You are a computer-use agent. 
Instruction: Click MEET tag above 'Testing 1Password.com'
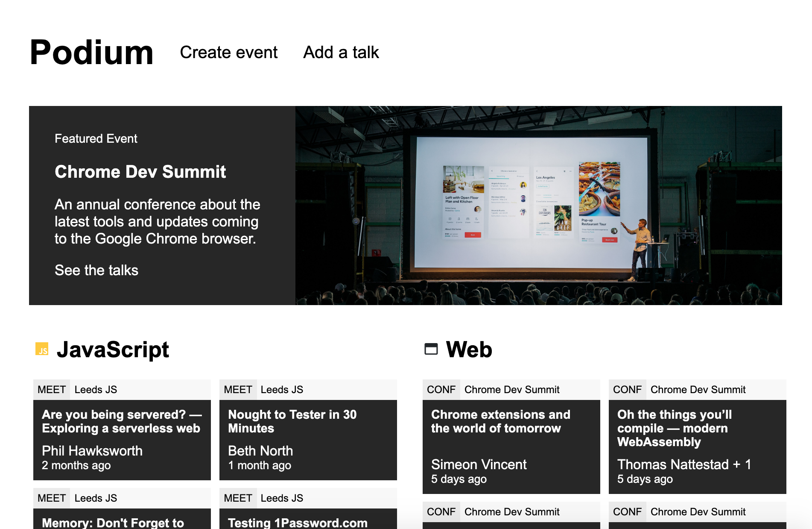(238, 498)
